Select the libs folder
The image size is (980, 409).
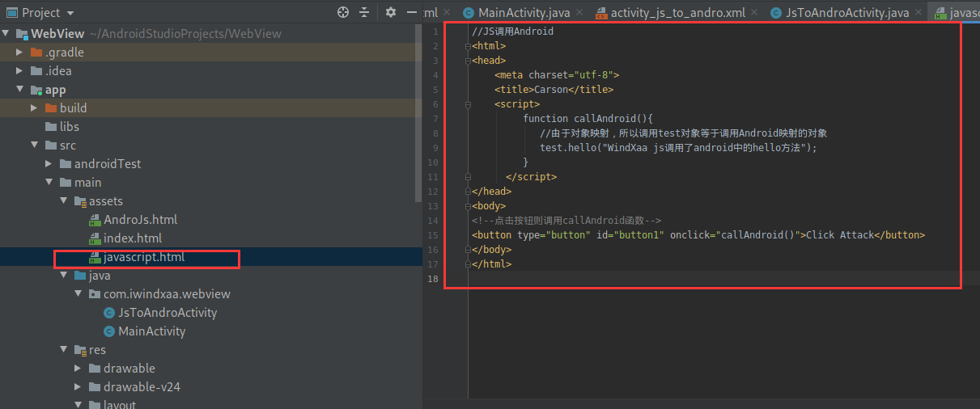pos(70,127)
